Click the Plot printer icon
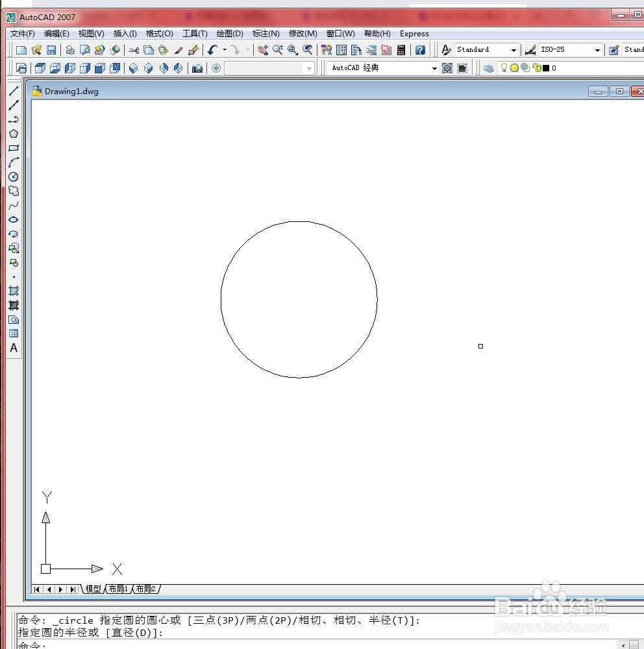This screenshot has width=644, height=649. coord(70,50)
